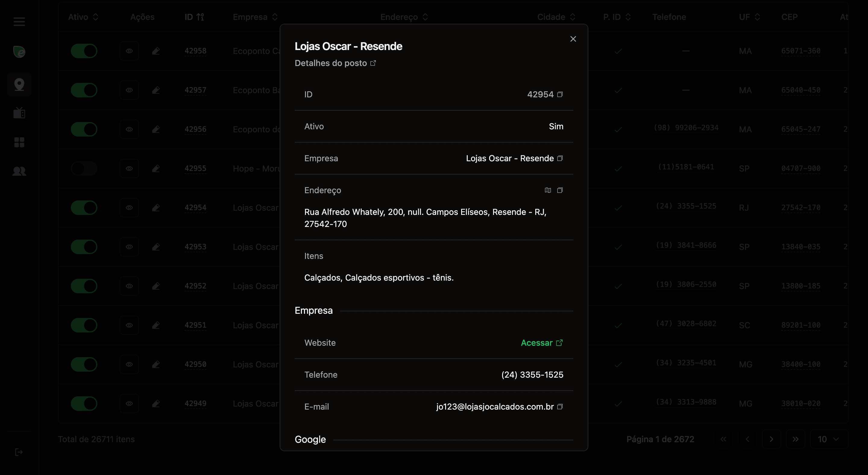The width and height of the screenshot is (868, 475).
Task: Click the logout icon at sidebar bottom
Action: pyautogui.click(x=19, y=452)
